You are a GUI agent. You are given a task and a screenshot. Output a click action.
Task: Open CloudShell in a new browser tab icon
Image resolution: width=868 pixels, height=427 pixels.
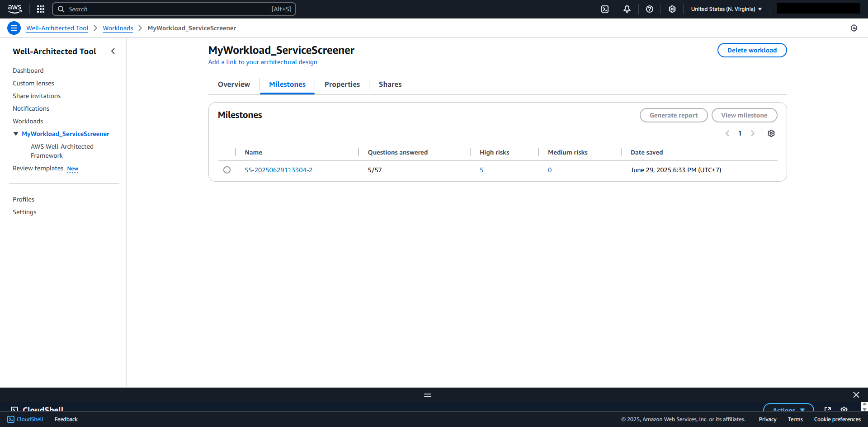[828, 410]
